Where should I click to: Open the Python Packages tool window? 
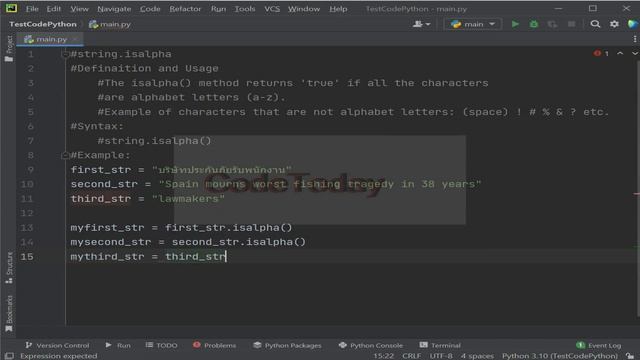coord(287,345)
